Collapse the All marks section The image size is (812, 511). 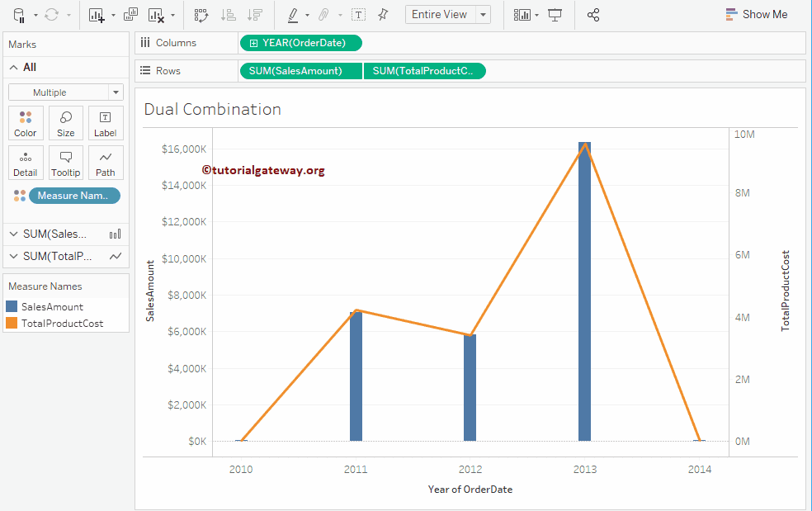coord(14,68)
